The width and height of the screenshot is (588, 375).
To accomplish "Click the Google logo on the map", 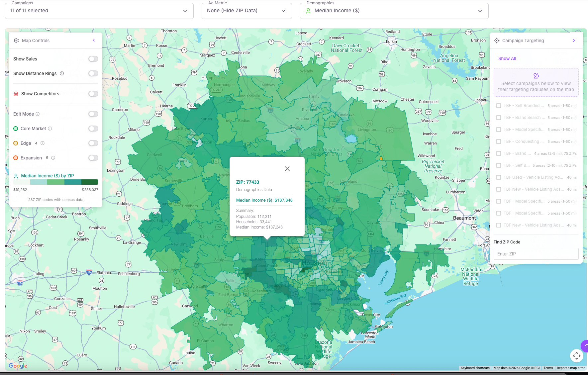I will [18, 366].
